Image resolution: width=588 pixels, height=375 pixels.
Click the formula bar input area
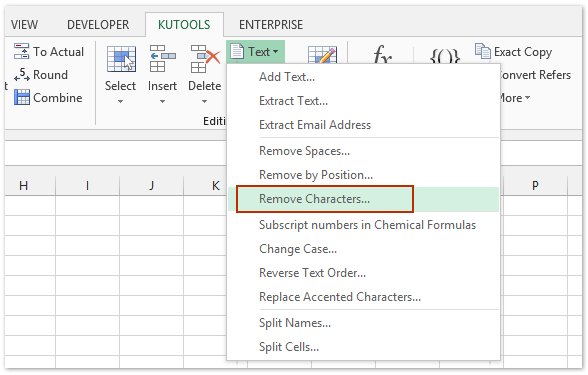pos(116,153)
